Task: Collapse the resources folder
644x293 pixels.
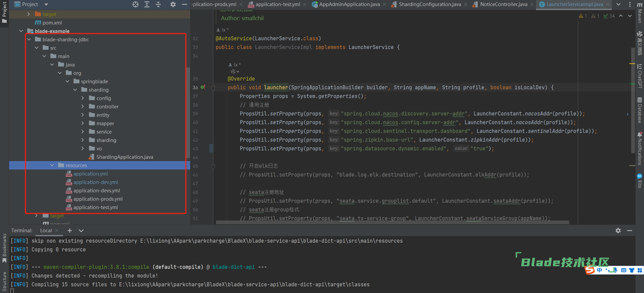Action: pyautogui.click(x=52, y=165)
